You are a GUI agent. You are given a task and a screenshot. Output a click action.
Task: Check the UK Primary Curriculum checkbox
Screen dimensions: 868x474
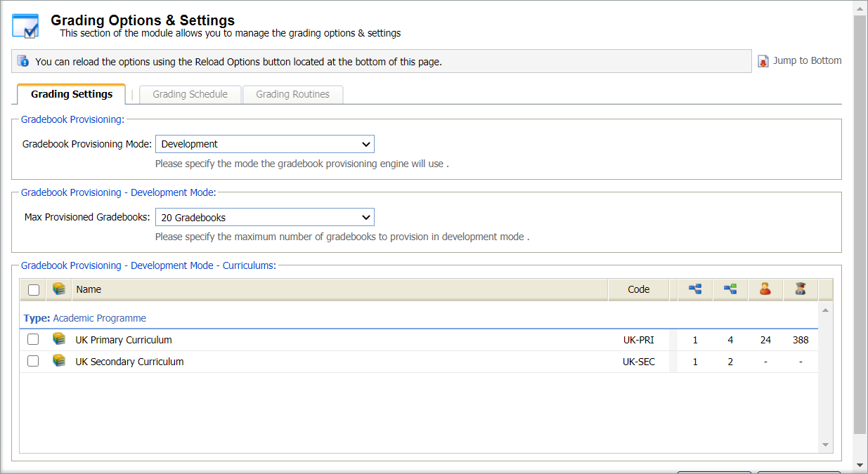[x=33, y=339]
